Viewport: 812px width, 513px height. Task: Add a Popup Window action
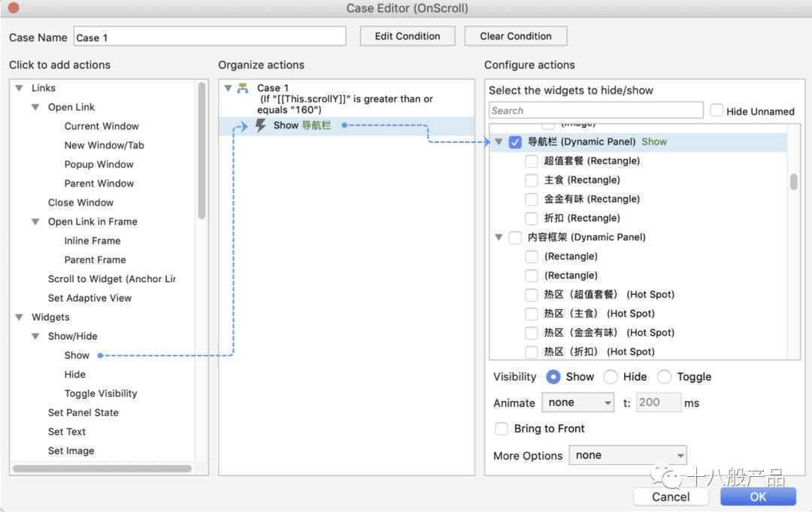click(99, 165)
